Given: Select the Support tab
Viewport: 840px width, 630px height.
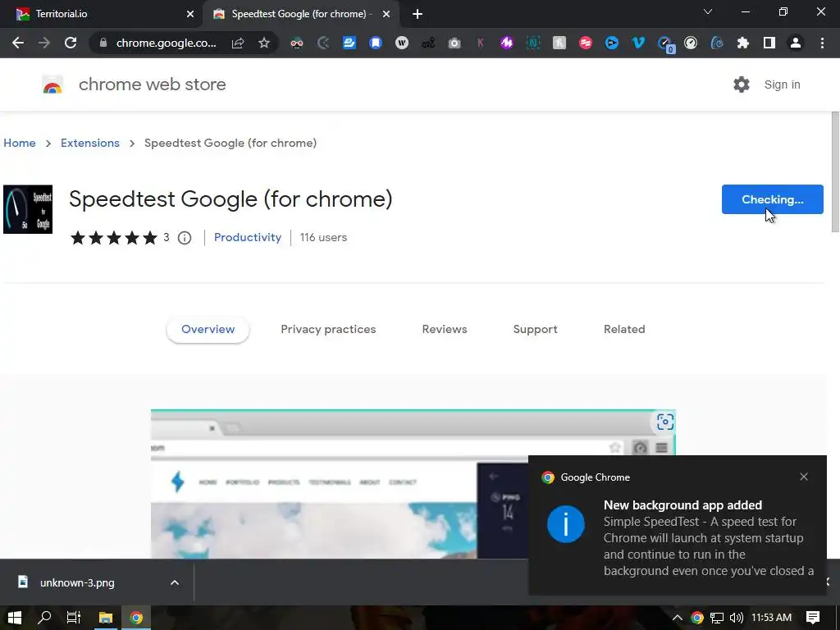Looking at the screenshot, I should click(535, 330).
